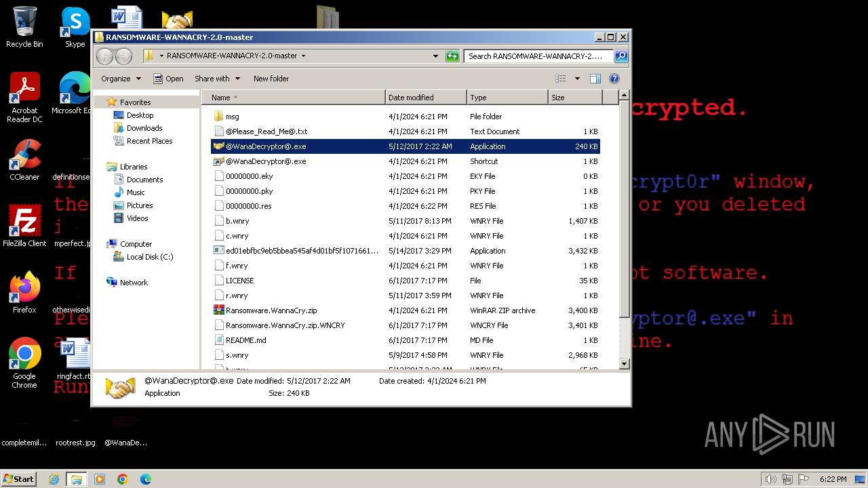
Task: Open CCleaner desktop shortcut
Action: coord(24,160)
